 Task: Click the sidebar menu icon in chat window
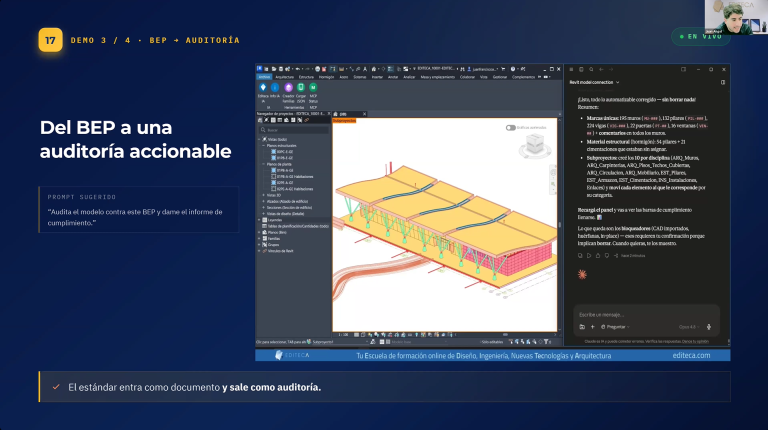(x=571, y=69)
